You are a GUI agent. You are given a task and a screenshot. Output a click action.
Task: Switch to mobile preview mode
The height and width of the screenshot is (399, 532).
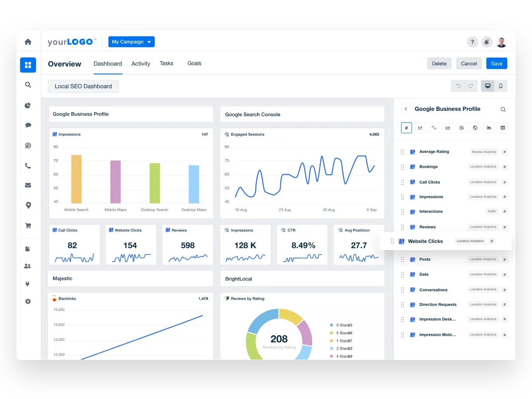(x=501, y=86)
